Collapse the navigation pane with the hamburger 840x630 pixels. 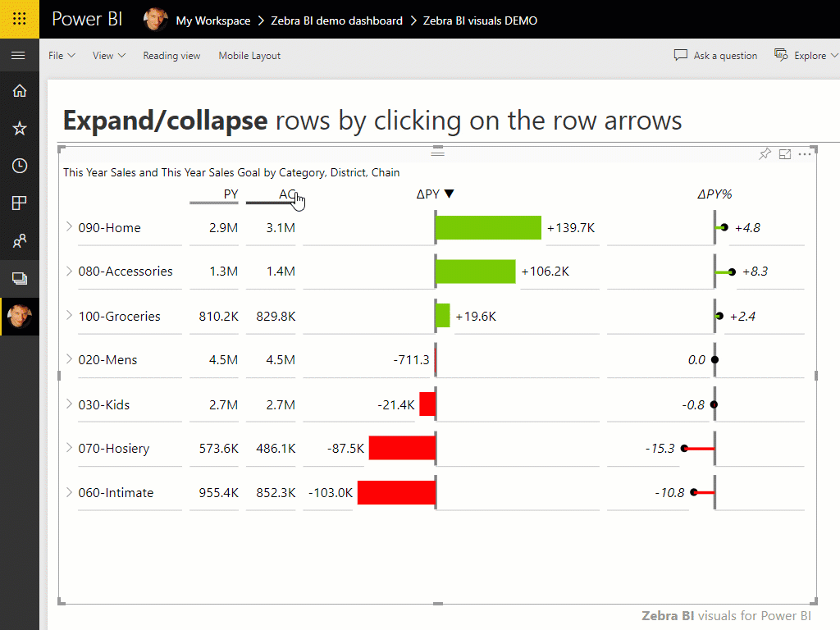click(x=19, y=56)
